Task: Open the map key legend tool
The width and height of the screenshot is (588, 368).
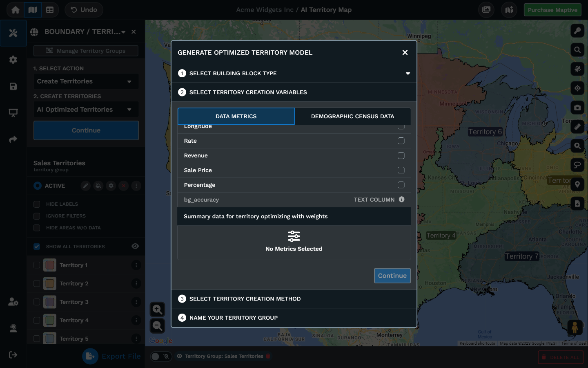Action: [577, 31]
